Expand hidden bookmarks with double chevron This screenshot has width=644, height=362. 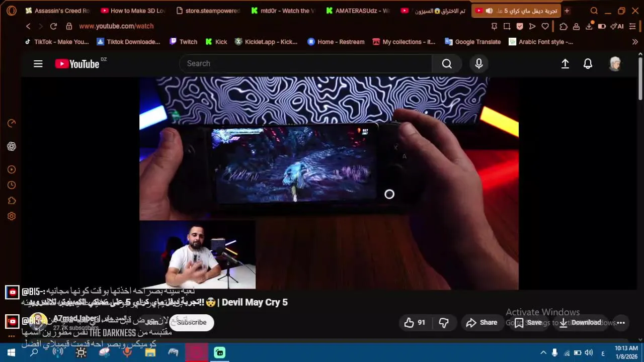pos(635,42)
